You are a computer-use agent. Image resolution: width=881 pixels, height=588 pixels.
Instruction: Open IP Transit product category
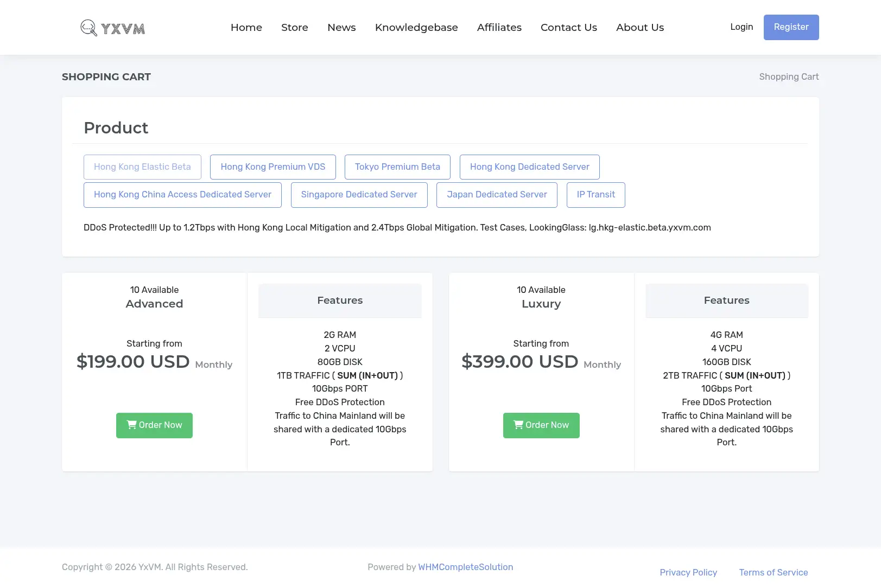596,195
